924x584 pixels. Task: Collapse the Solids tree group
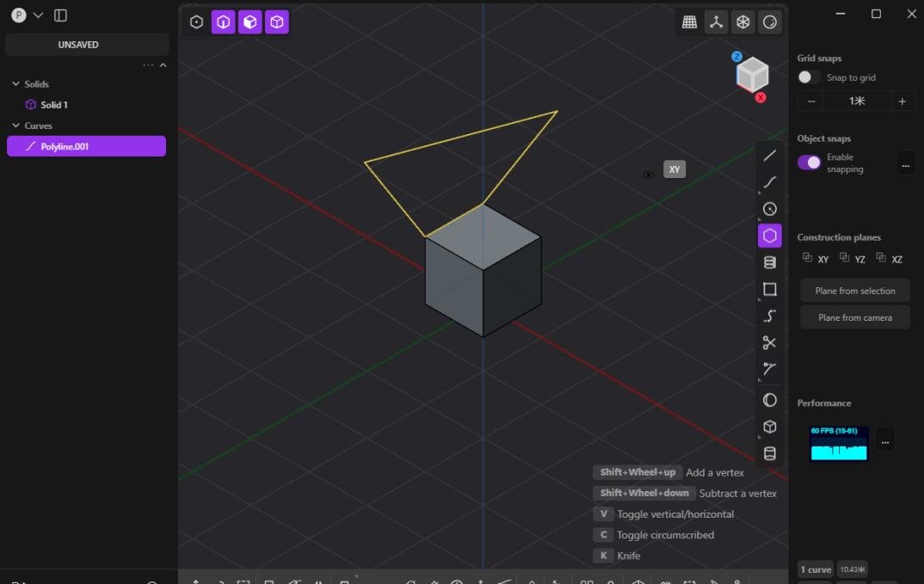pos(15,84)
